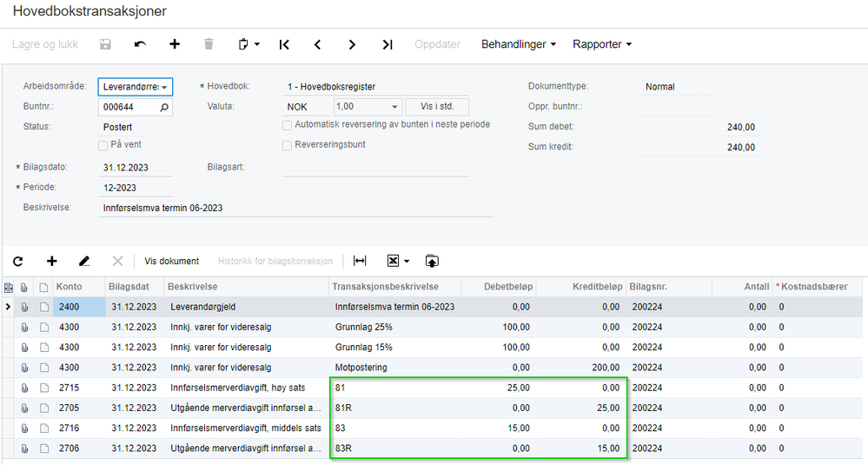Click the 81R transaction description cell
The height and width of the screenshot is (465, 868).
click(x=395, y=408)
